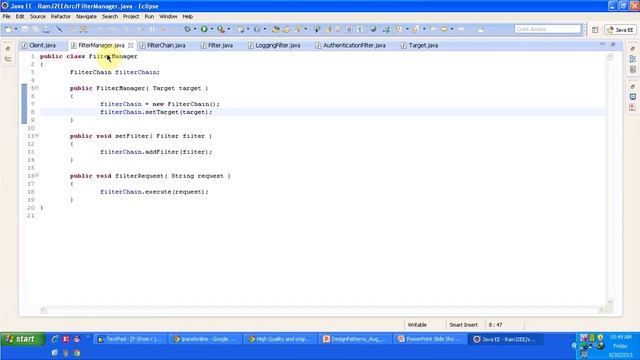The image size is (640, 360).
Task: Switch to High Quality Chrome taskbar item
Action: (280, 339)
